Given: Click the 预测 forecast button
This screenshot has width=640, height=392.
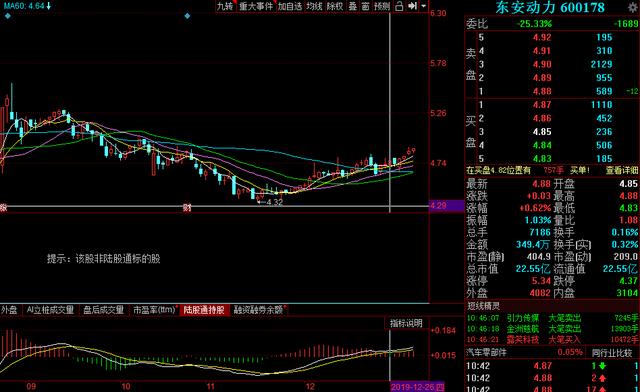Looking at the screenshot, I should point(382,6).
